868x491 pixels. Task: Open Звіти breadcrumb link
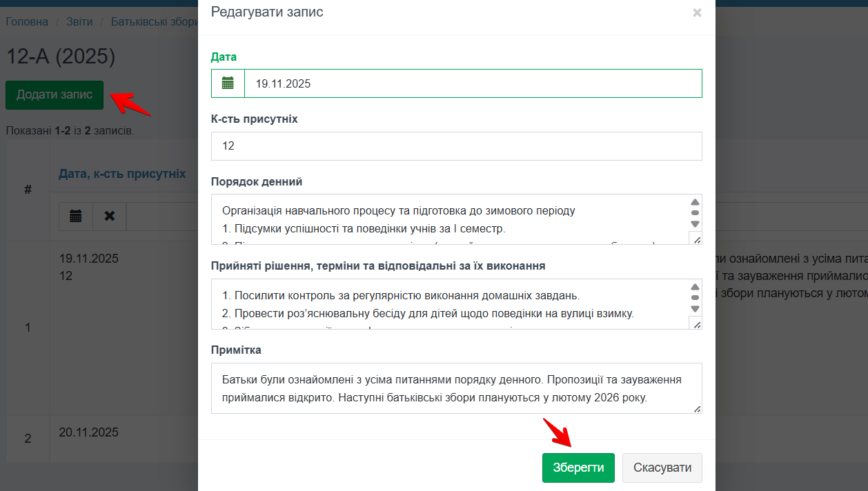[79, 21]
